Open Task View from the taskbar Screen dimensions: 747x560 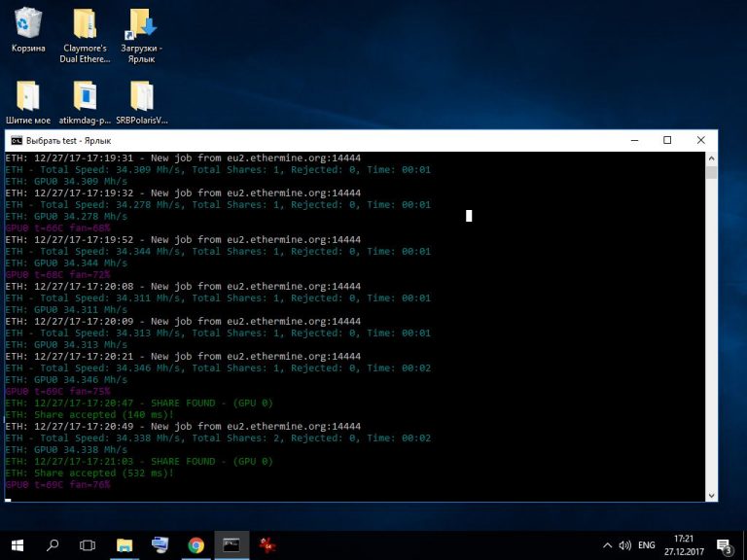click(x=88, y=544)
